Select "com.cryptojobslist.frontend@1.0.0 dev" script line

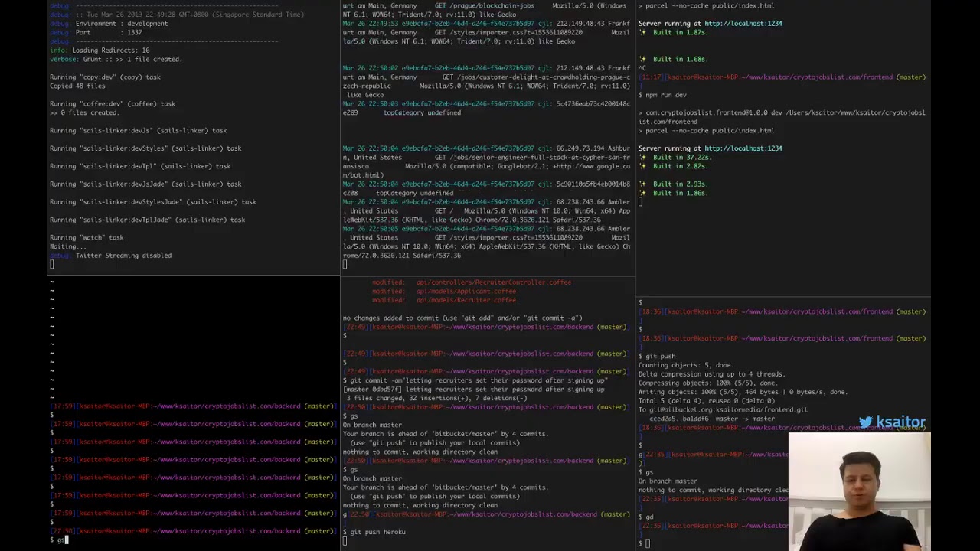[782, 117]
